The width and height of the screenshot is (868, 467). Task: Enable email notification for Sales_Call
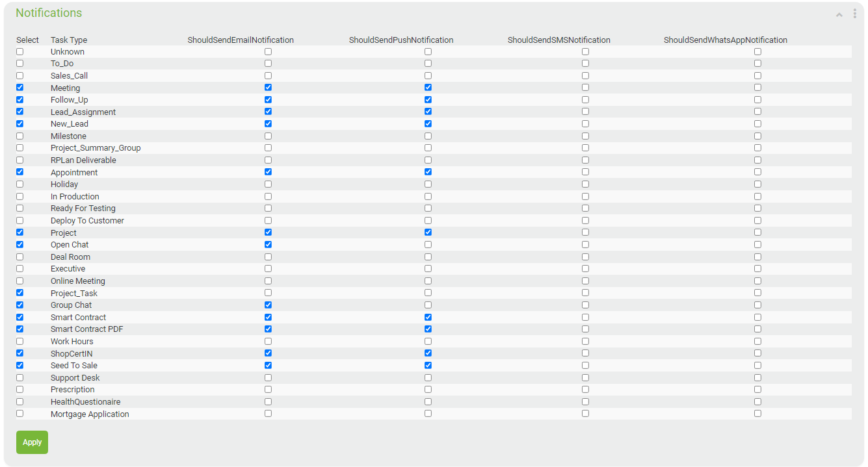tap(268, 75)
